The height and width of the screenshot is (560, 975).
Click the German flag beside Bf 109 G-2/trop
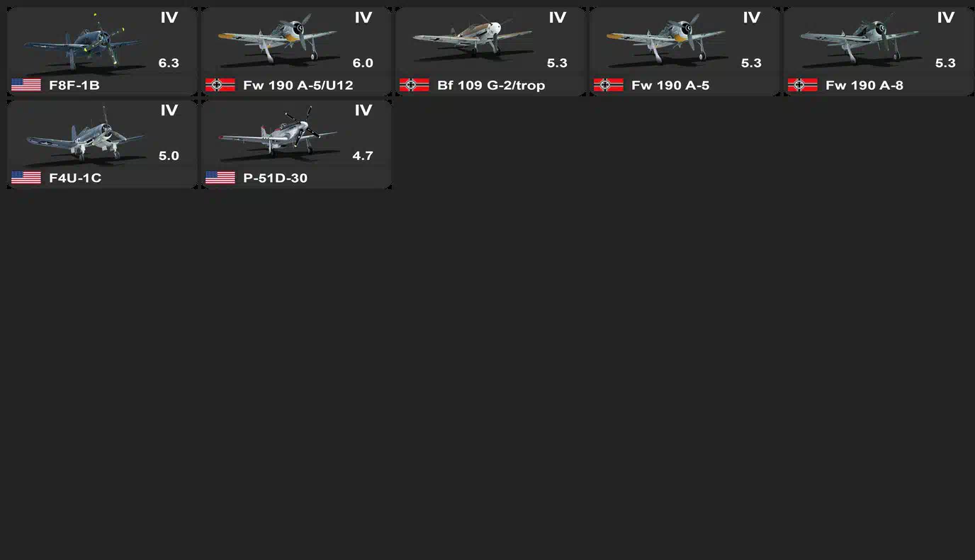(415, 85)
